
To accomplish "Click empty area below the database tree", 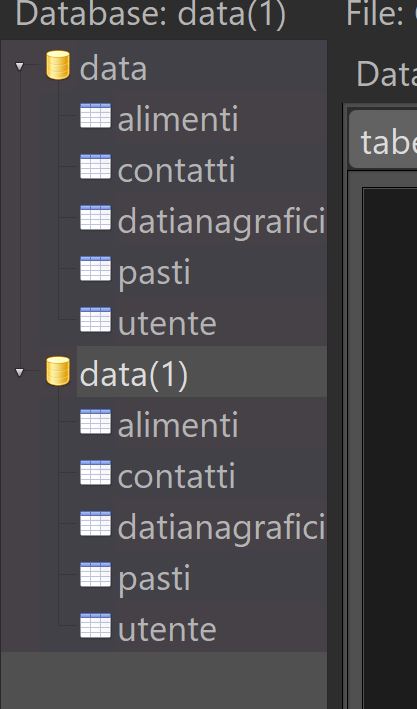I will coord(164,680).
